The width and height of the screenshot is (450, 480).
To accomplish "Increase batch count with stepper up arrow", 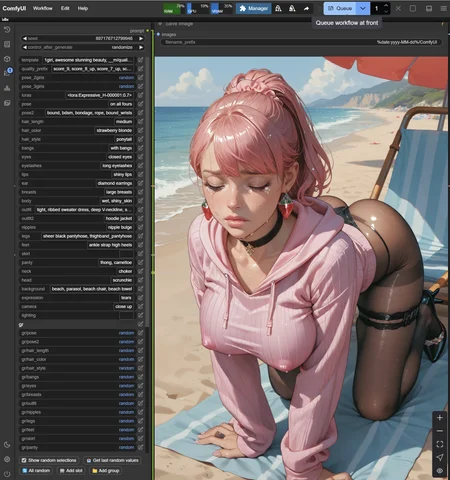I will [x=386, y=6].
